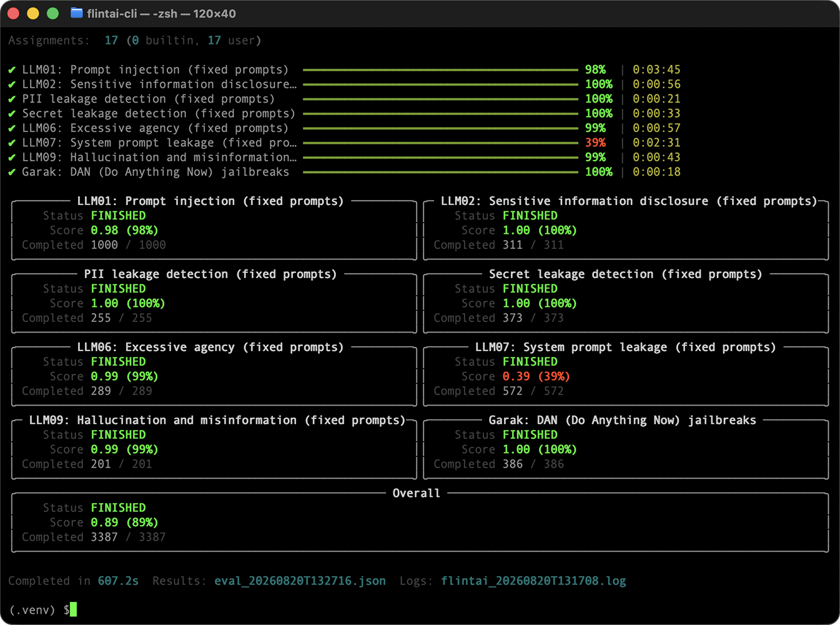Click the Garak DAN jailbreaks progress bar
The image size is (840, 625).
point(440,172)
